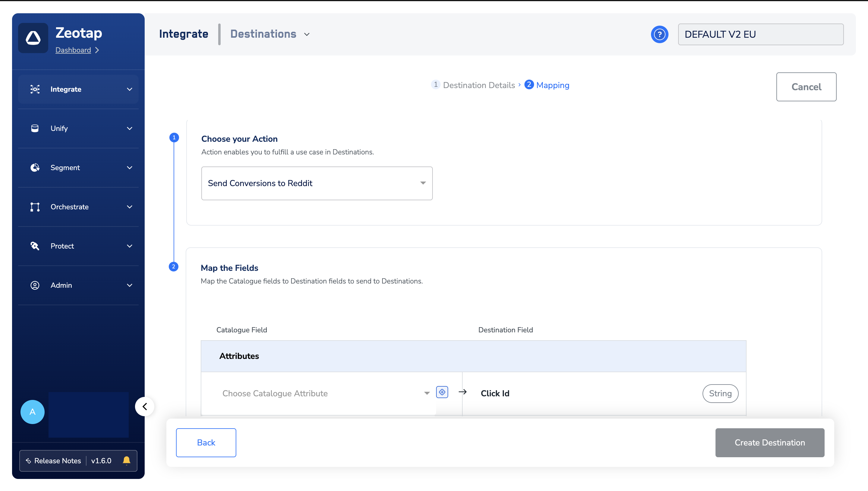Image resolution: width=868 pixels, height=491 pixels.
Task: Open the help question mark icon
Action: tap(659, 34)
